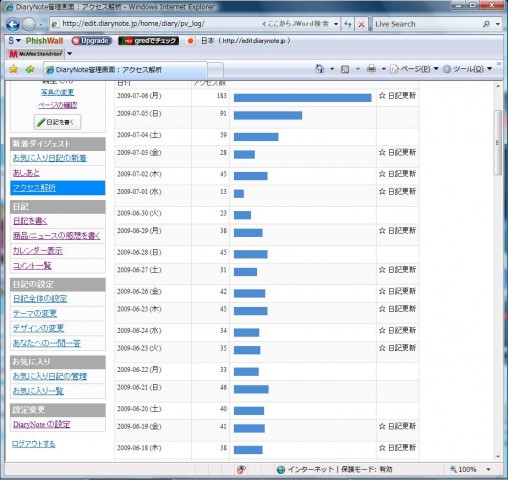Open the DiaryNote の設定 link
The image size is (508, 480).
point(41,424)
